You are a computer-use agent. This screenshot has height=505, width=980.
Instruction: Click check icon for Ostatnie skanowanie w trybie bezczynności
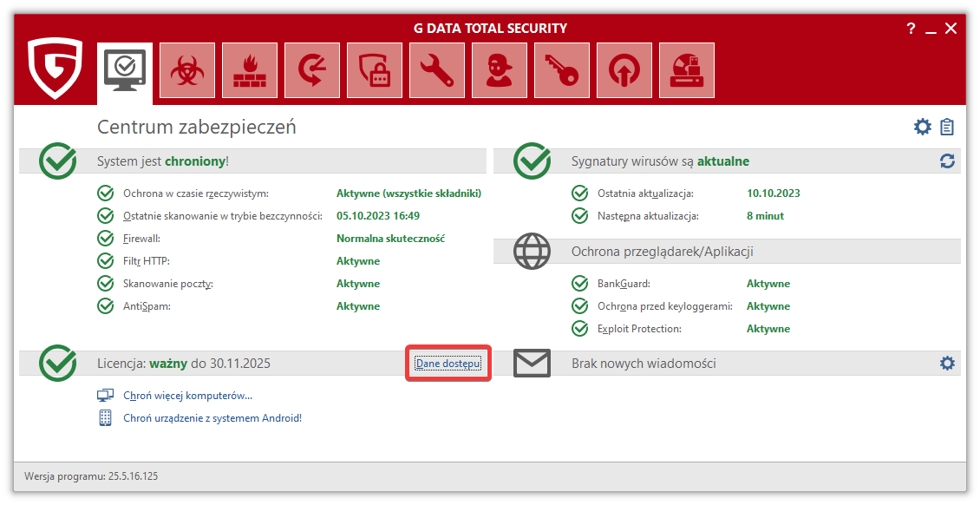(x=106, y=216)
